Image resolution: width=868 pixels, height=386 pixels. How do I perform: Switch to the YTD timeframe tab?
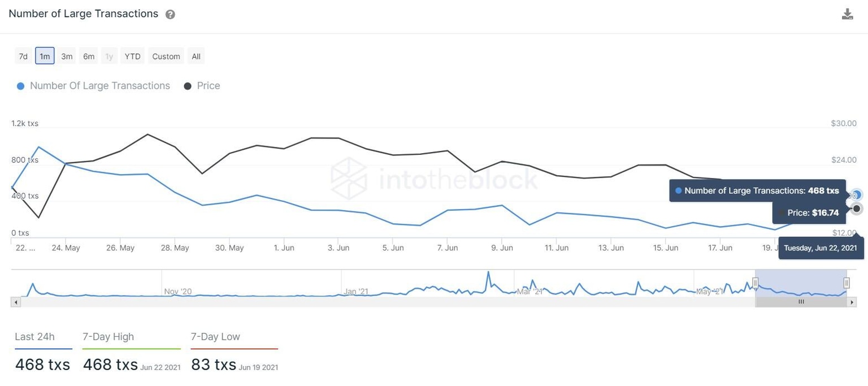132,56
